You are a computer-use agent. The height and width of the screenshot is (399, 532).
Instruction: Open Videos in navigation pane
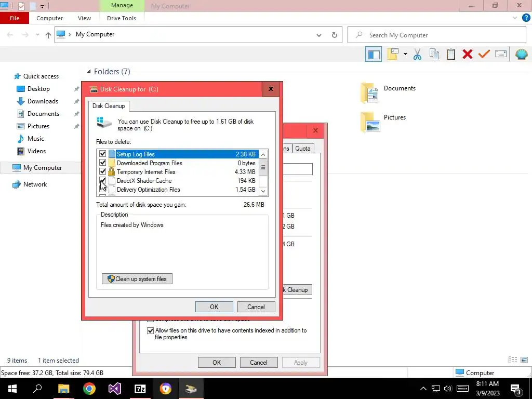pos(36,151)
